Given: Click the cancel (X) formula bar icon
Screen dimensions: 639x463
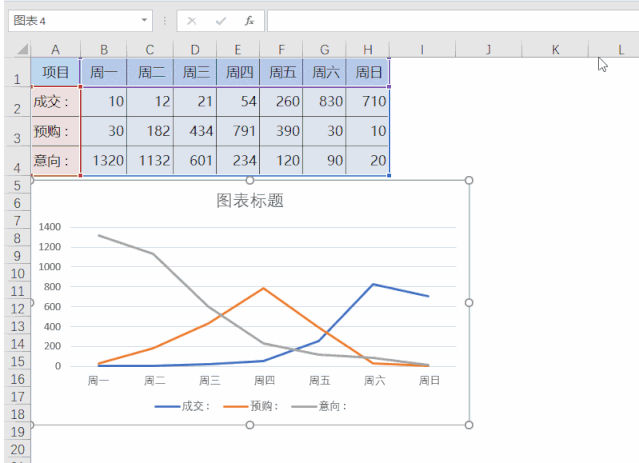Looking at the screenshot, I should [192, 21].
